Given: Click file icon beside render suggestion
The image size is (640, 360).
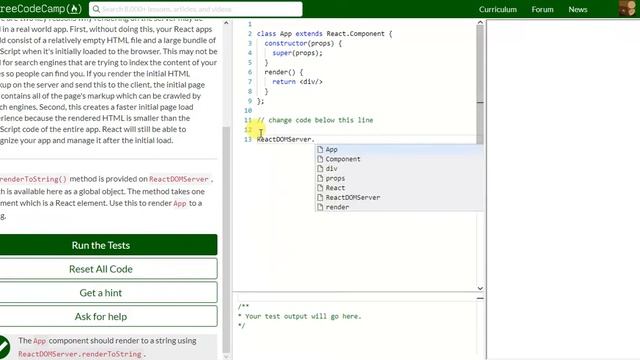Looking at the screenshot, I should click(x=320, y=207).
